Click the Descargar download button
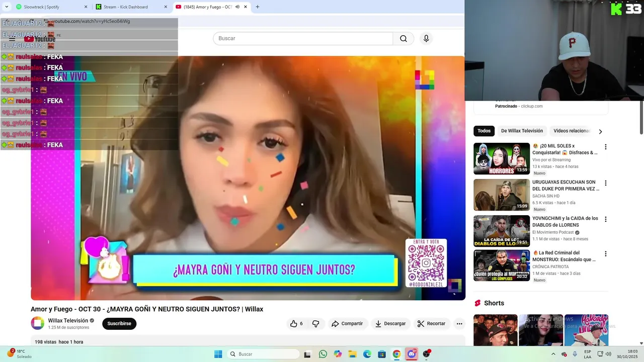The width and height of the screenshot is (644, 362). (x=390, y=324)
